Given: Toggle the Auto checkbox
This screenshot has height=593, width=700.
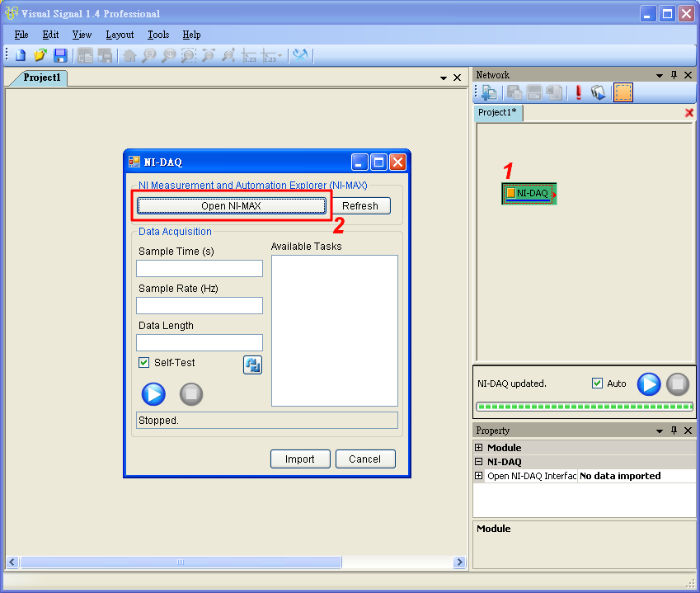Looking at the screenshot, I should (597, 384).
